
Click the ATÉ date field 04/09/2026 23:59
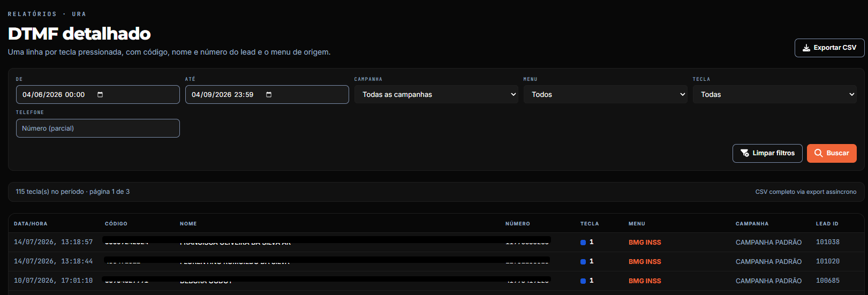pyautogui.click(x=267, y=94)
